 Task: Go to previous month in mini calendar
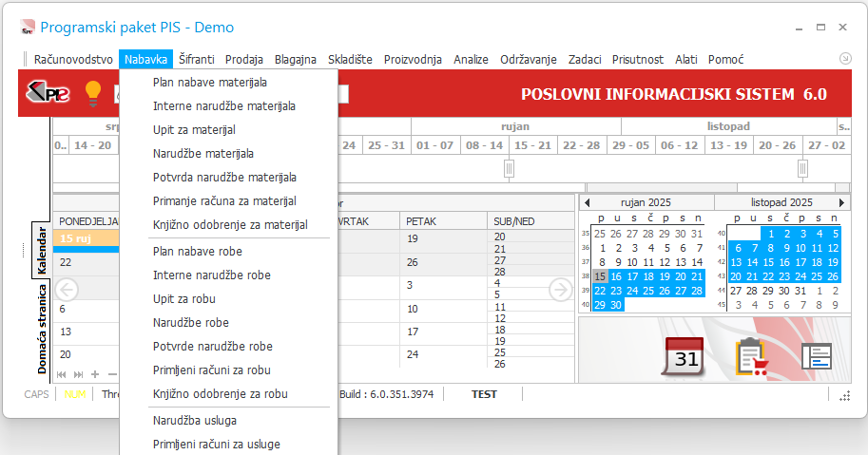pyautogui.click(x=588, y=203)
